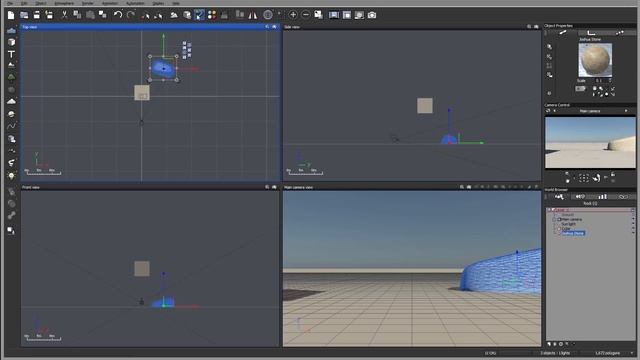
Task: Click the render area frame icon
Action: 347,15
